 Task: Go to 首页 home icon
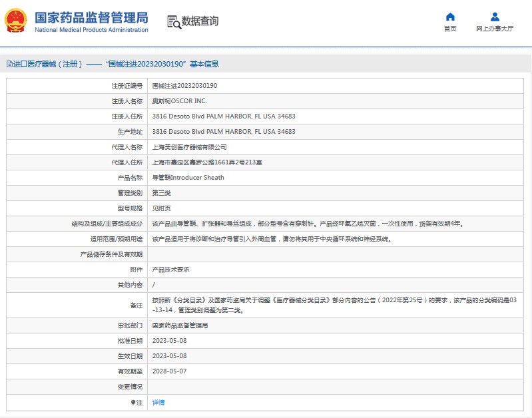click(x=450, y=17)
